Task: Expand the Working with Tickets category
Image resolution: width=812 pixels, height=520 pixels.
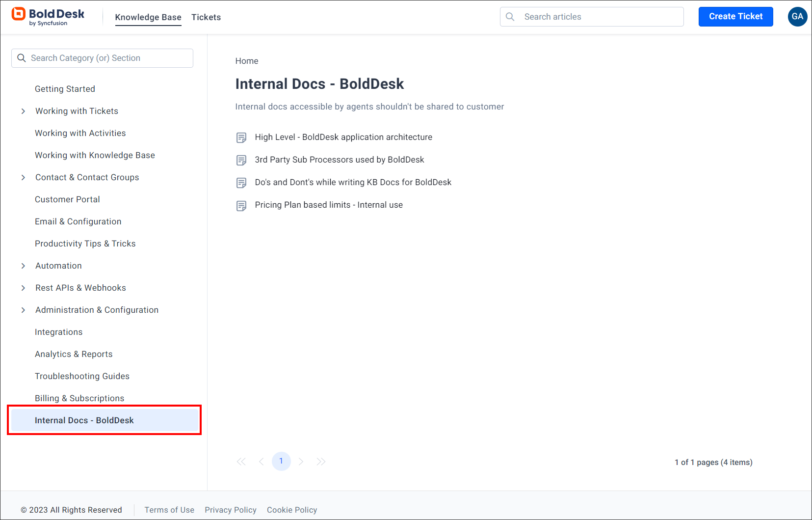Action: click(23, 111)
